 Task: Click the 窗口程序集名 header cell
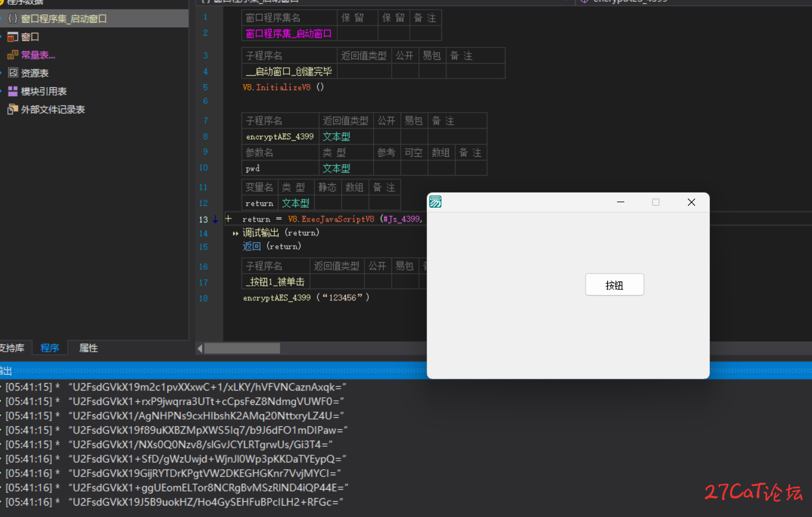(x=289, y=18)
